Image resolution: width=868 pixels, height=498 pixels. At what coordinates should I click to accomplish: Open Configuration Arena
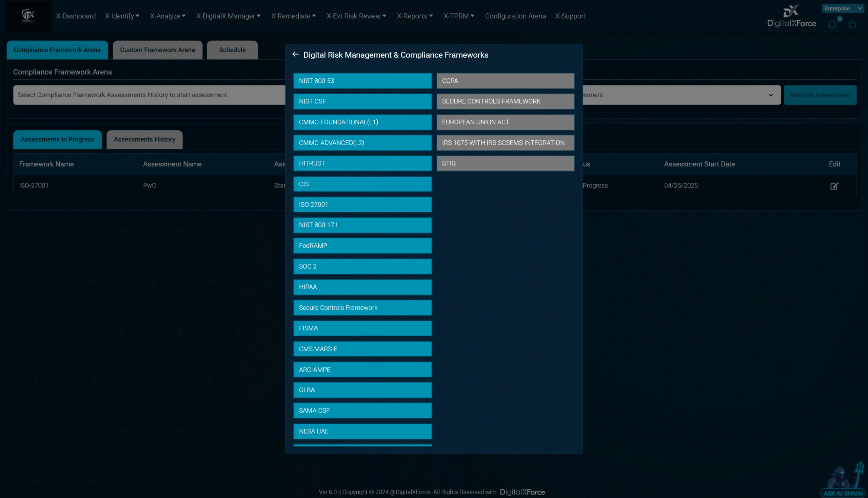pyautogui.click(x=515, y=16)
